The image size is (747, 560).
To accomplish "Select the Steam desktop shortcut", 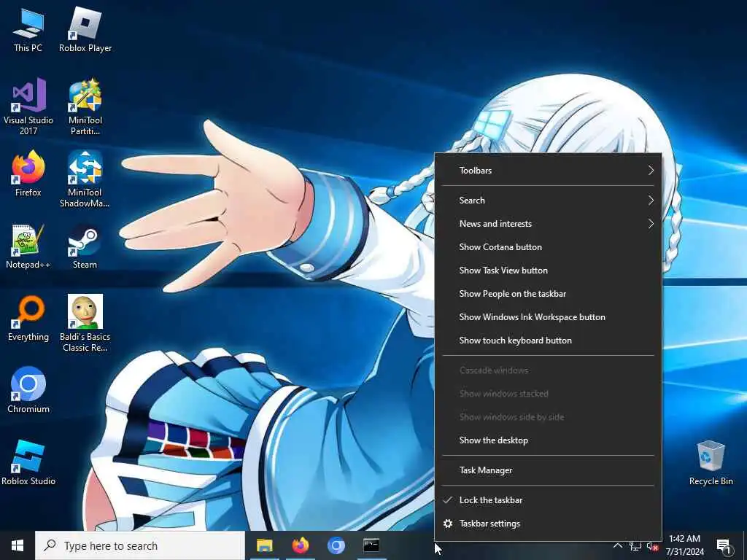I will pos(85,246).
